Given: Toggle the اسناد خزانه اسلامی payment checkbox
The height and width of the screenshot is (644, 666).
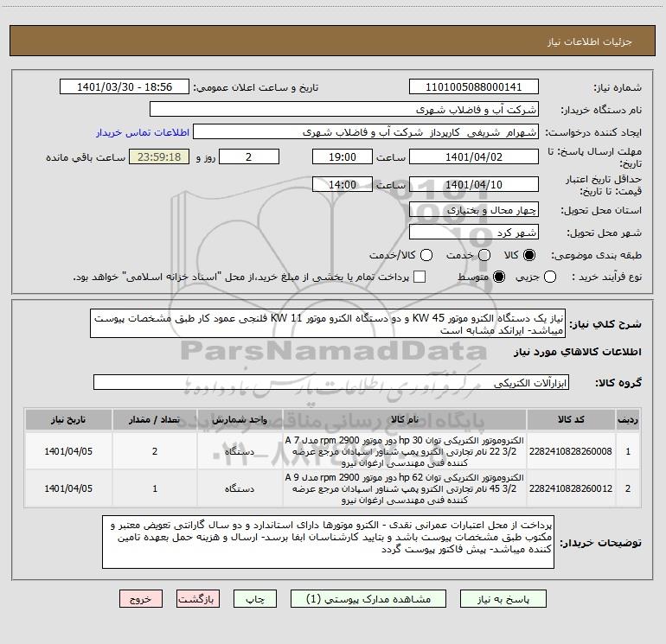Looking at the screenshot, I should 419,277.
